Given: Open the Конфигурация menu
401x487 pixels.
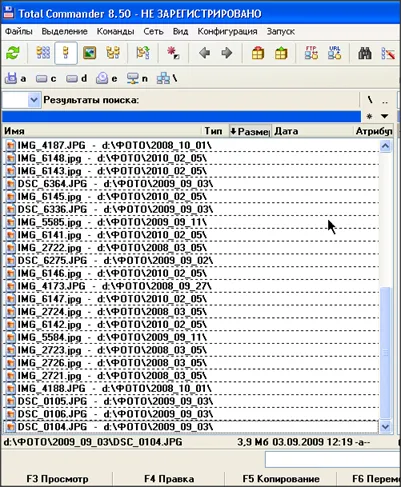Looking at the screenshot, I should 227,32.
